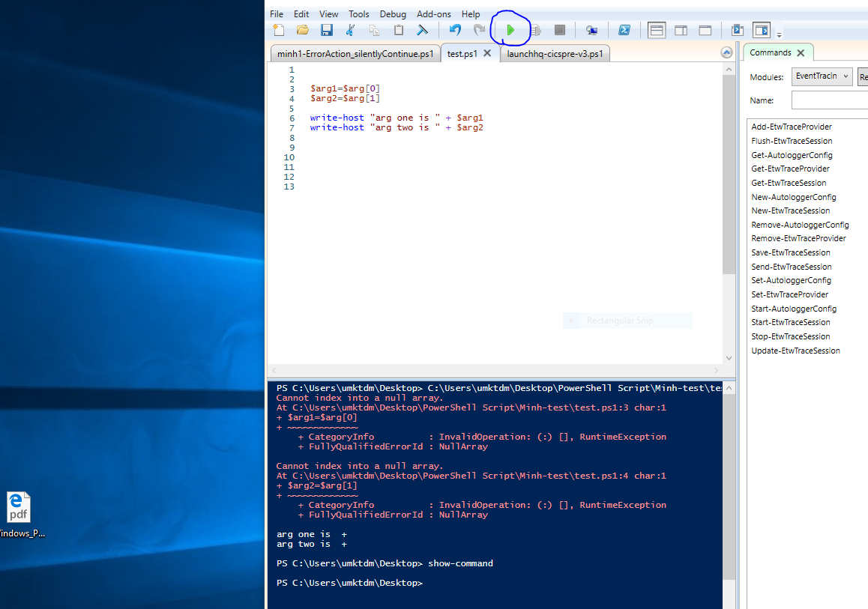Select the Windows_P pdf desktop icon
This screenshot has width=868, height=609.
(x=20, y=515)
